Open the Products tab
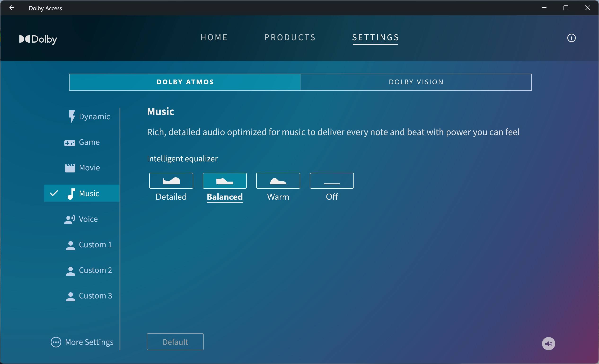 point(290,37)
